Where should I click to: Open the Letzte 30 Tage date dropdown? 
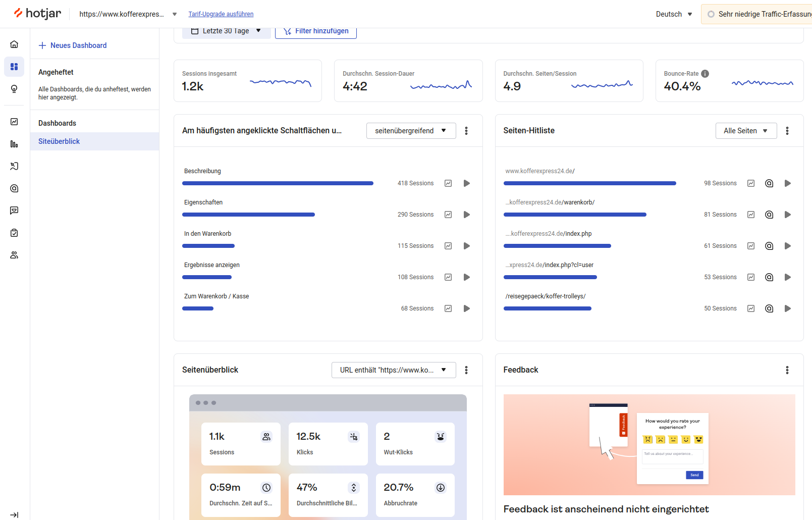click(226, 31)
